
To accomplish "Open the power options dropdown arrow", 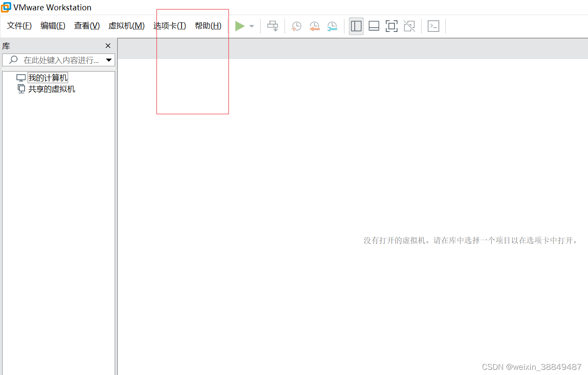I will [x=252, y=26].
